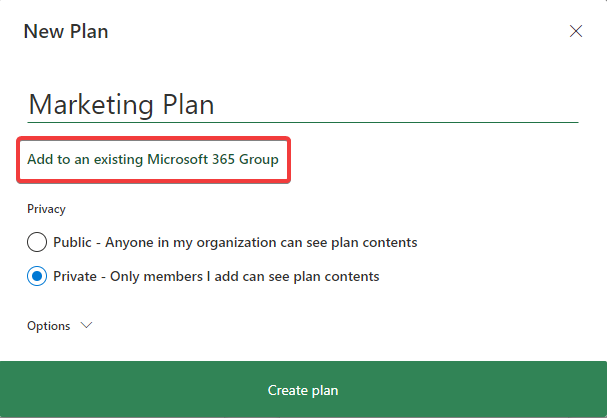Screen dimensions: 607x418
Task: Select the Private privacy radio button
Action: 37,276
